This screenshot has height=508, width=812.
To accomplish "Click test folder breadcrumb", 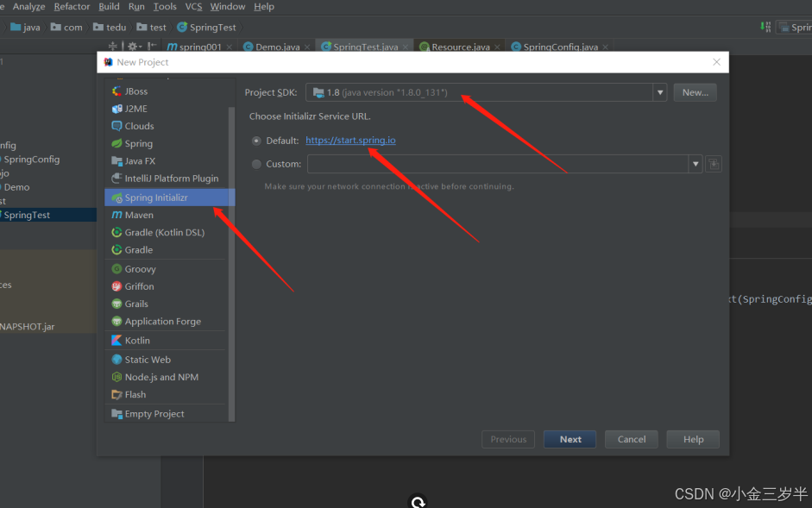I will pos(152,28).
